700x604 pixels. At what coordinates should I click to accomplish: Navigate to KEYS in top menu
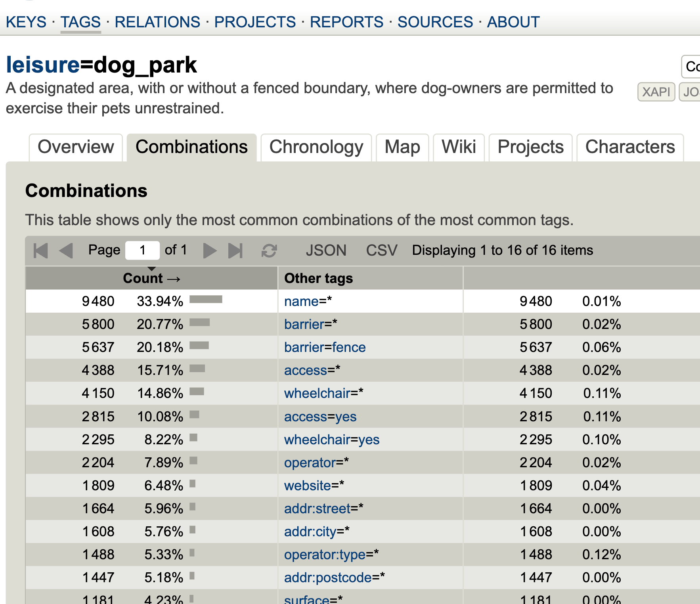[x=26, y=22]
